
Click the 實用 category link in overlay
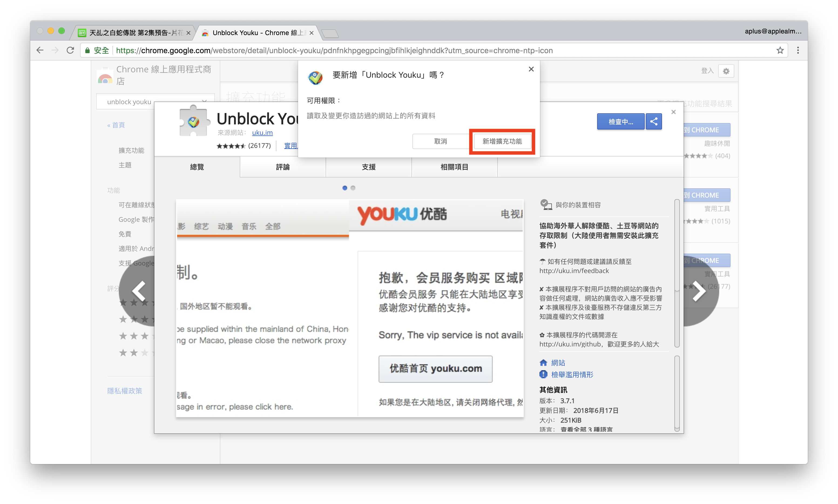[x=291, y=146]
